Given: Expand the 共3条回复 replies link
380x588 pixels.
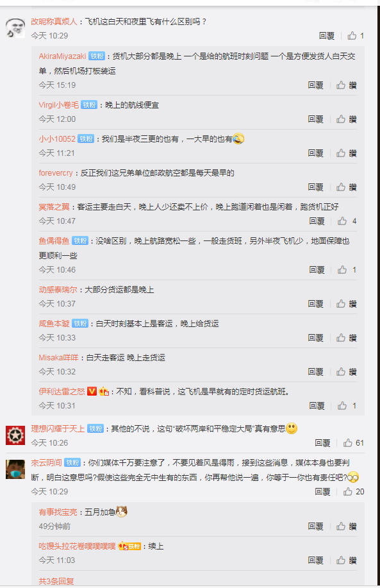Looking at the screenshot, I should click(x=56, y=581).
